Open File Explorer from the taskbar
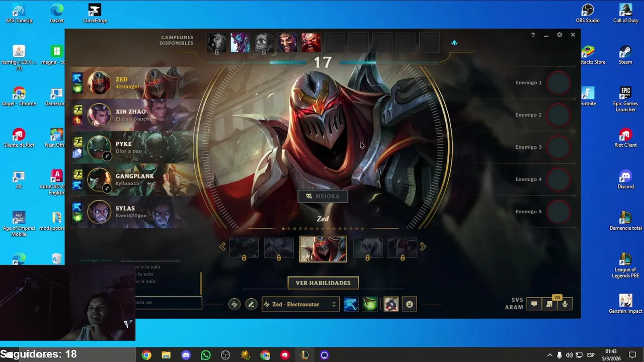The image size is (644, 362). click(x=166, y=355)
